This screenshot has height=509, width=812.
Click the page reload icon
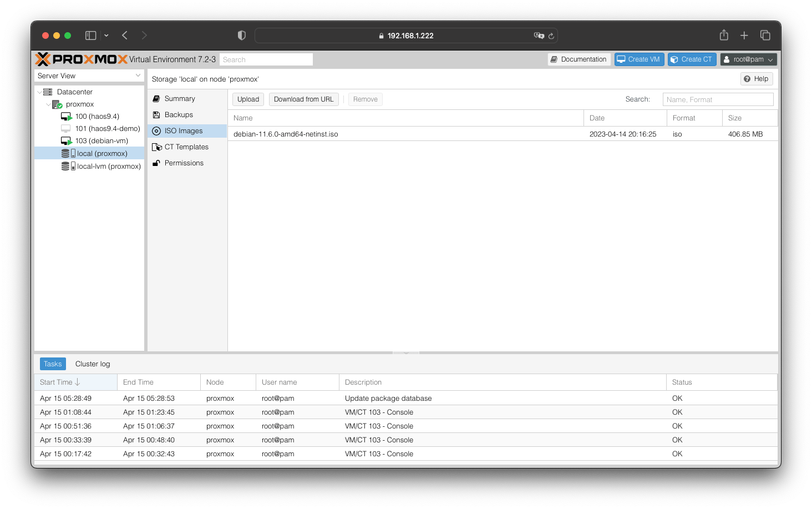pyautogui.click(x=551, y=36)
